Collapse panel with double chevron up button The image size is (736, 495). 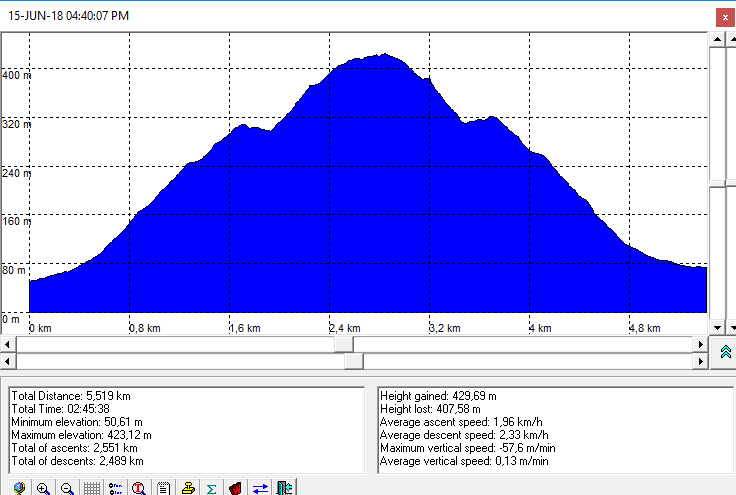[x=725, y=352]
